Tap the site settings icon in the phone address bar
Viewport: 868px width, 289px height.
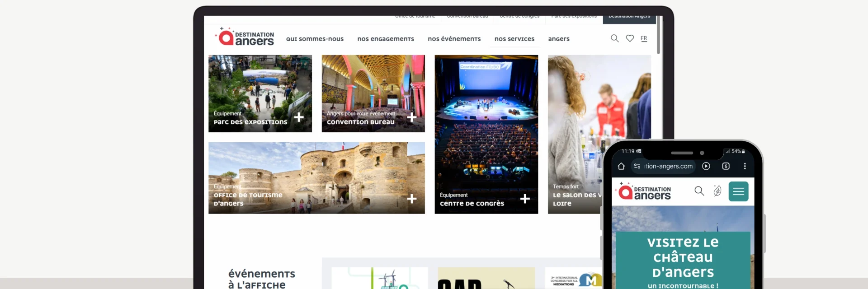637,166
